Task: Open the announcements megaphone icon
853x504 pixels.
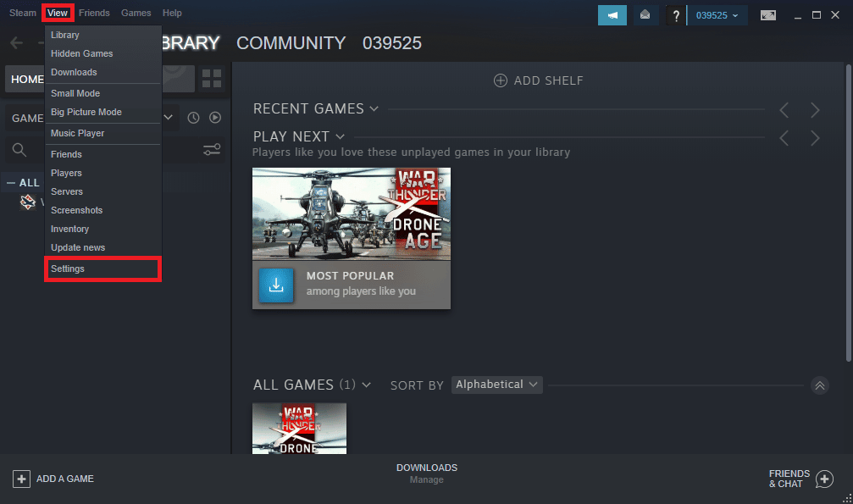Action: [x=612, y=15]
